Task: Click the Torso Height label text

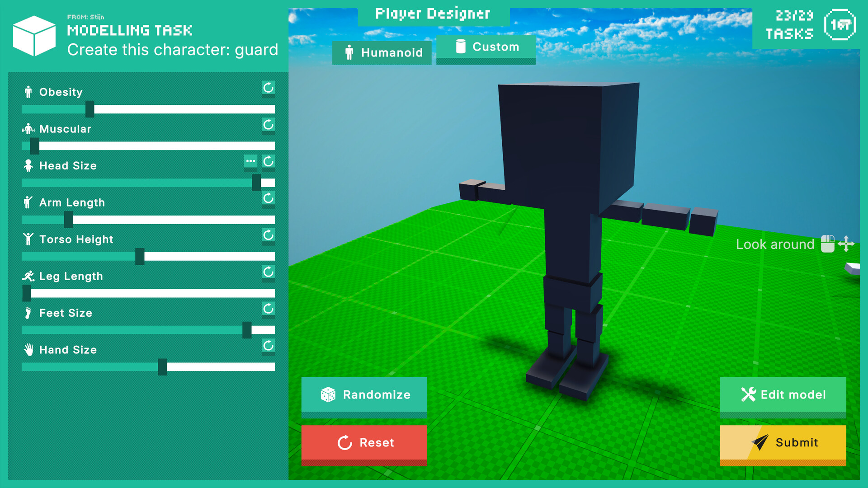Action: [76, 239]
